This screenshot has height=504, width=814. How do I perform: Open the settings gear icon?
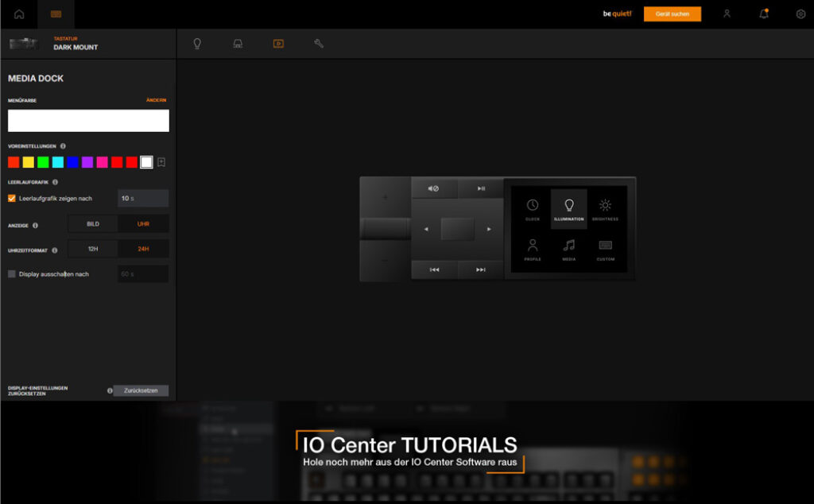click(800, 14)
